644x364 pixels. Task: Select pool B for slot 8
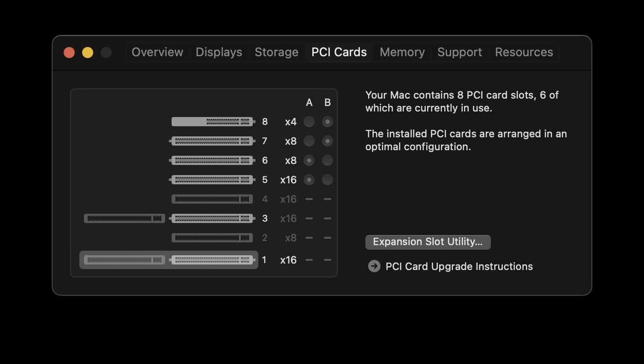tap(328, 122)
